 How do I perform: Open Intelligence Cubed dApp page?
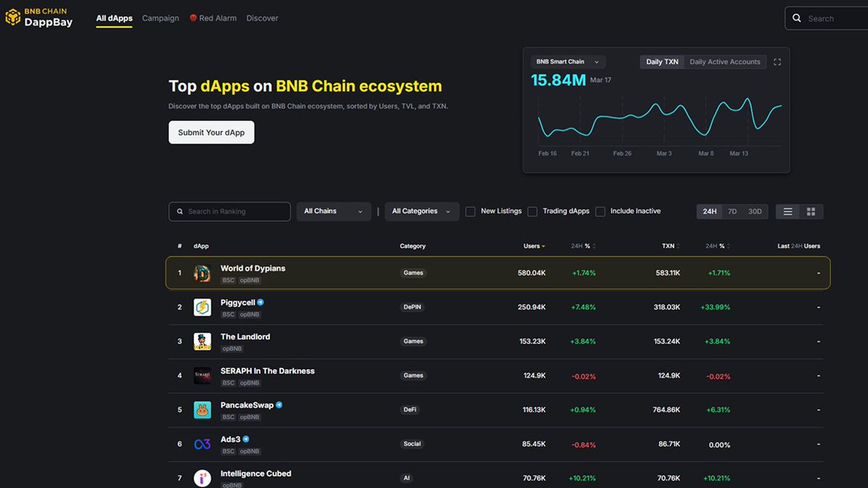pyautogui.click(x=256, y=474)
